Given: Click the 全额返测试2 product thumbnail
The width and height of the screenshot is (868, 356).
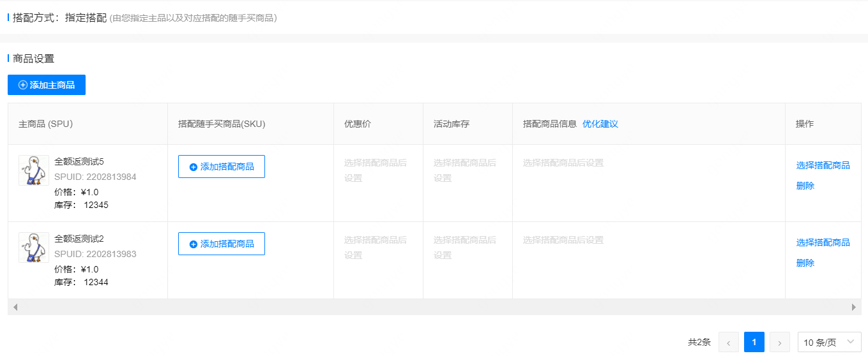Looking at the screenshot, I should (34, 248).
